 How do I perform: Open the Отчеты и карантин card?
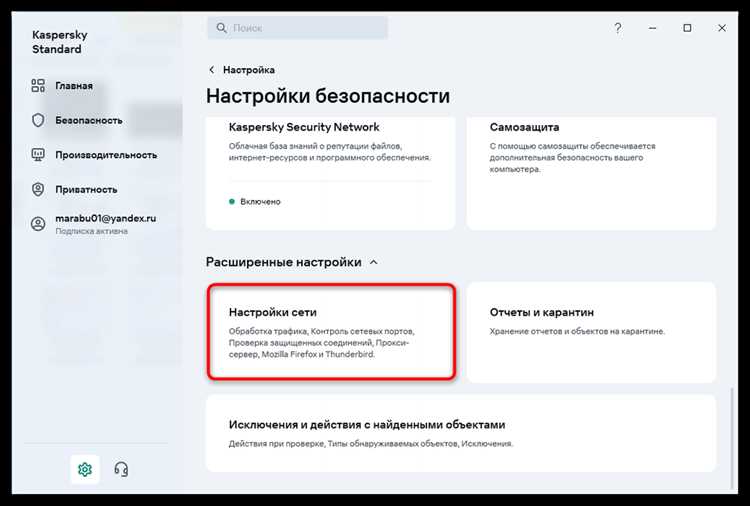591,332
